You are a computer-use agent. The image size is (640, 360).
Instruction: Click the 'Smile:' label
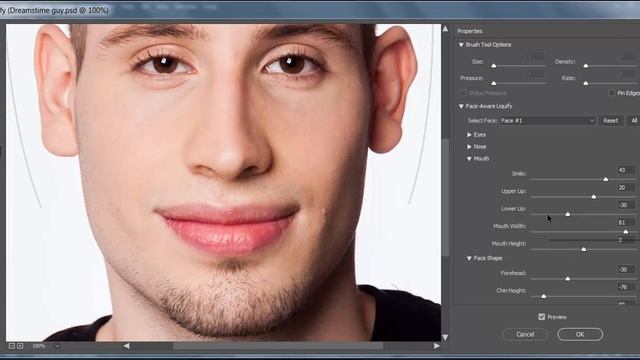(x=519, y=174)
